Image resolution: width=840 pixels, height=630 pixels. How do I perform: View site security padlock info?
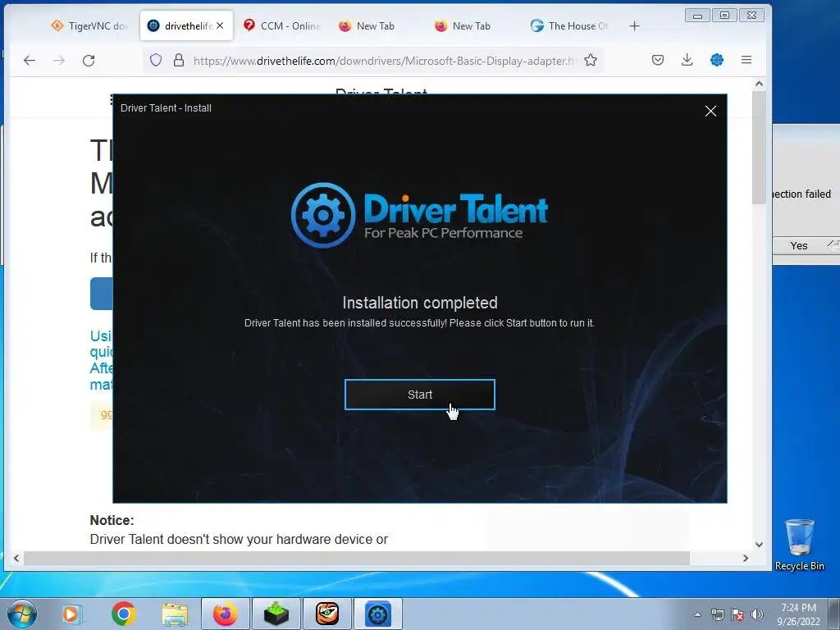tap(179, 60)
